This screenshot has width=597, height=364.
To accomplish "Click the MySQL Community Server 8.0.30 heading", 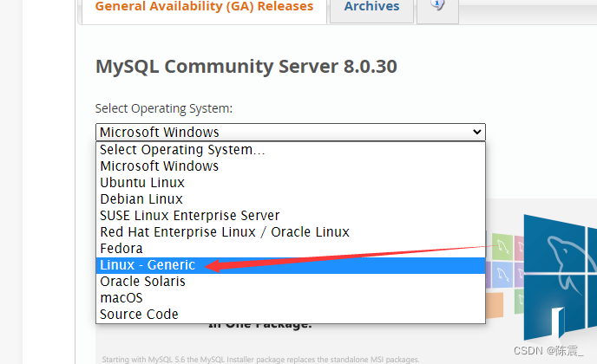I will point(246,67).
